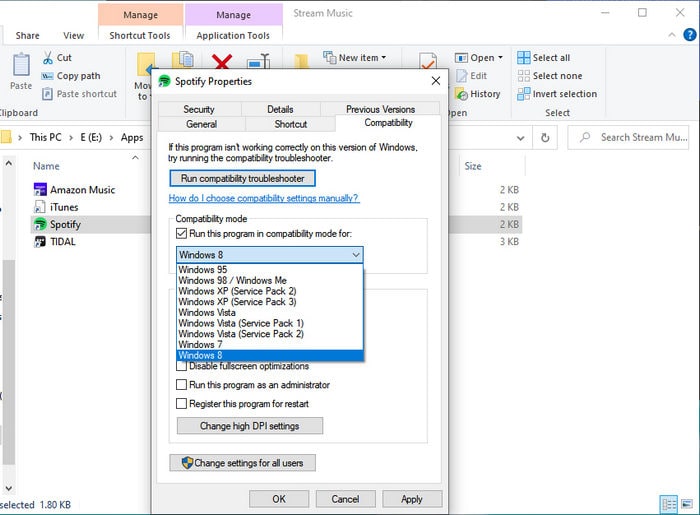Click the Spotify shortcut icon in list
Viewport: 700px width, 515px height.
pos(40,224)
